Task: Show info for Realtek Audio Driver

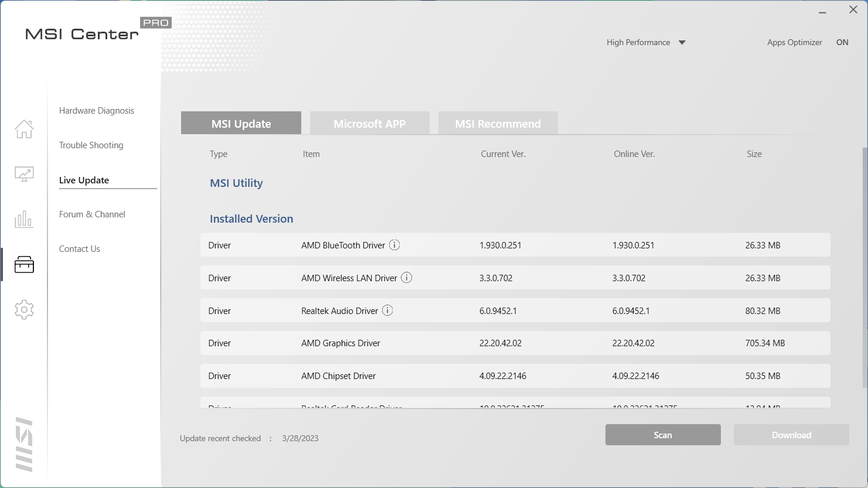Action: point(387,310)
